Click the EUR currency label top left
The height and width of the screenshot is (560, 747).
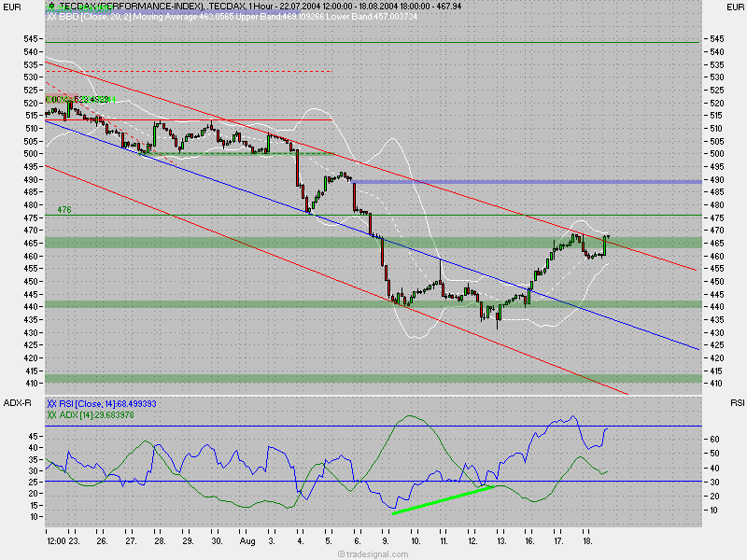click(x=14, y=7)
